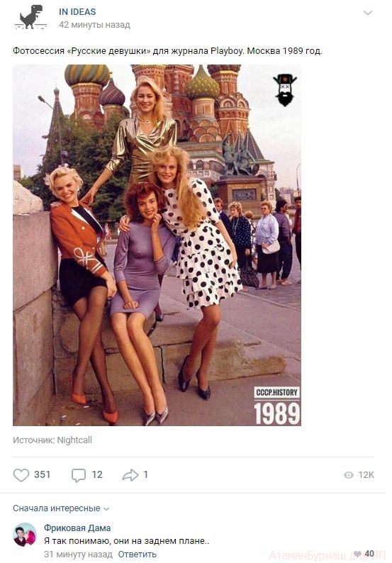
Task: Open Фриковая Дама user name link
Action: tap(77, 528)
